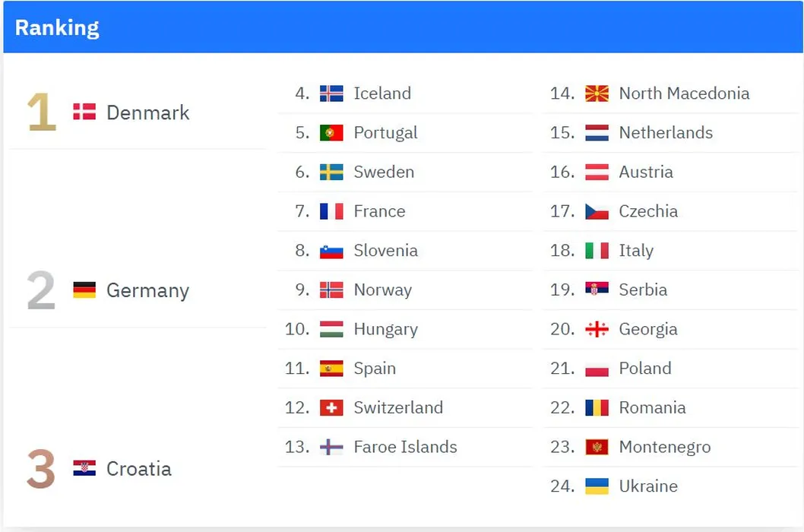Click the bronze number 3 rank
The width and height of the screenshot is (804, 532).
tap(42, 469)
